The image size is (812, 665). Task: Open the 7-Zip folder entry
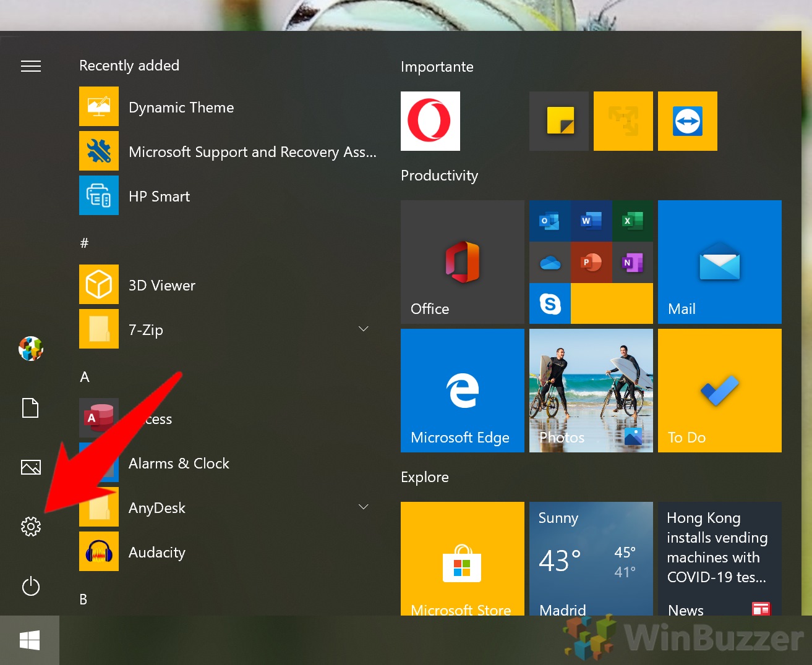228,329
